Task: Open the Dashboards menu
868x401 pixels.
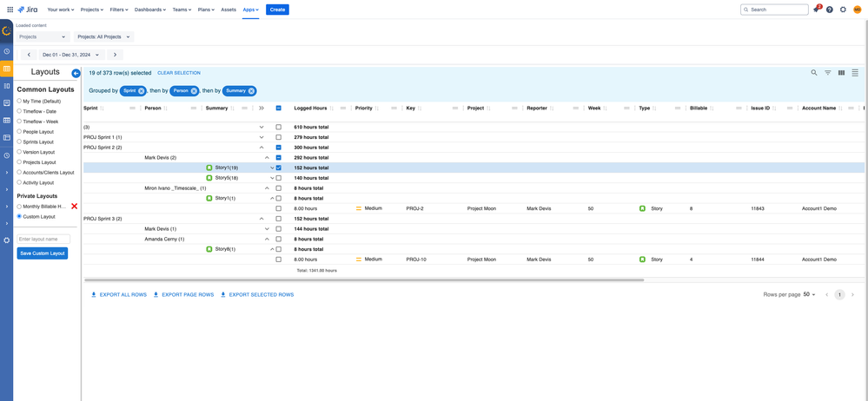Action: coord(150,10)
